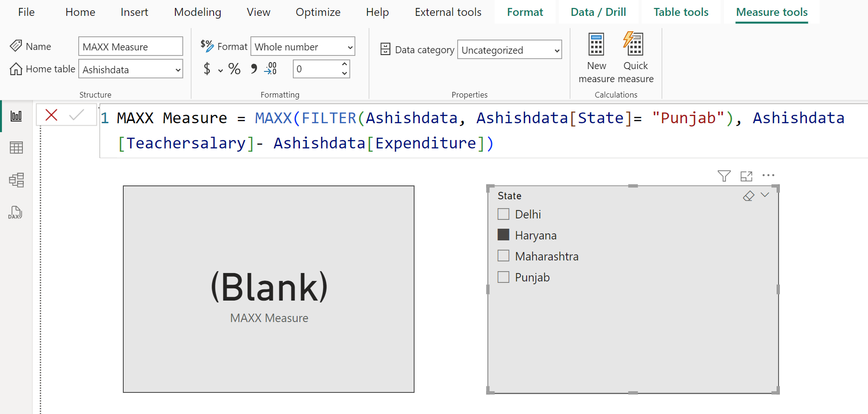This screenshot has width=868, height=414.
Task: Check the Delhi checkbox in slicer
Action: [504, 214]
